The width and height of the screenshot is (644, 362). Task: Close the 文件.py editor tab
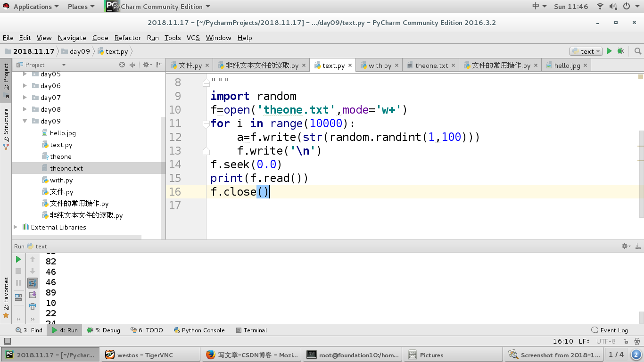(207, 66)
